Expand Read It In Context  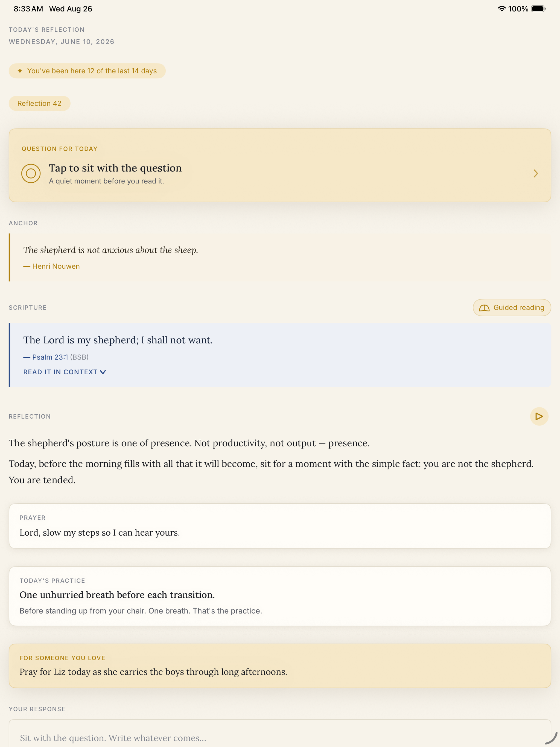[65, 372]
